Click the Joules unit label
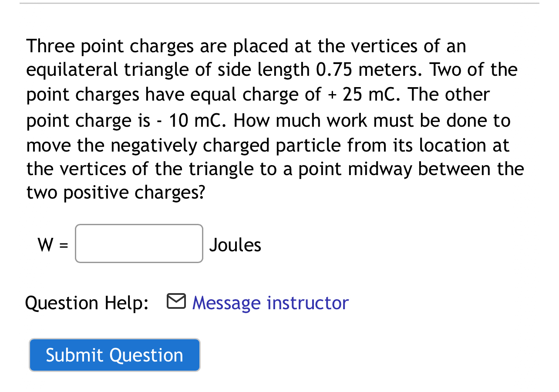 click(235, 244)
